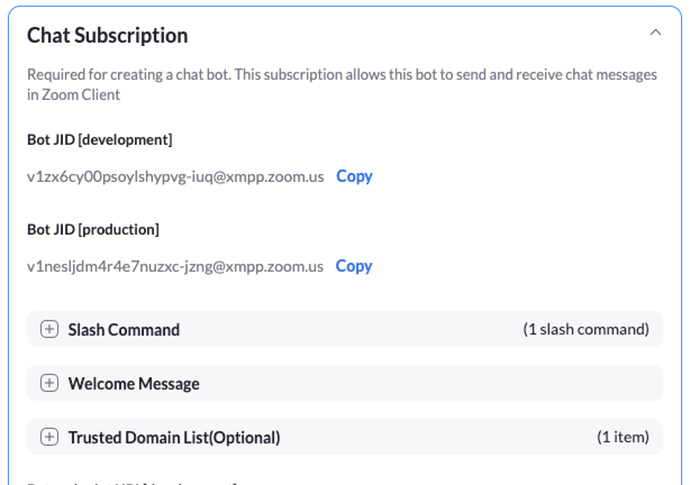
Task: Click the "(1 slash command)" count text
Action: [586, 329]
